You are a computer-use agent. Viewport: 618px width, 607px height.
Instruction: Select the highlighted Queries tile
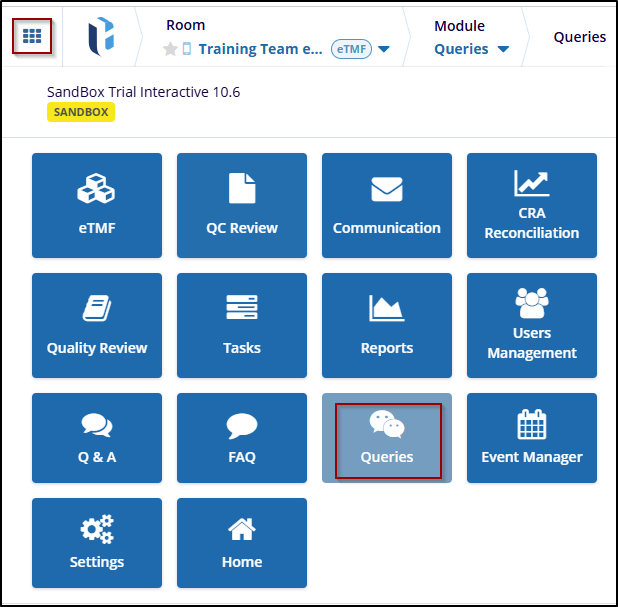click(x=387, y=438)
